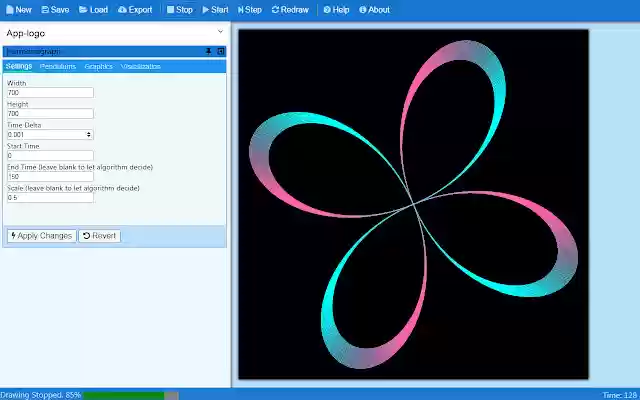
Task: Save the current harmonograph
Action: pos(55,9)
